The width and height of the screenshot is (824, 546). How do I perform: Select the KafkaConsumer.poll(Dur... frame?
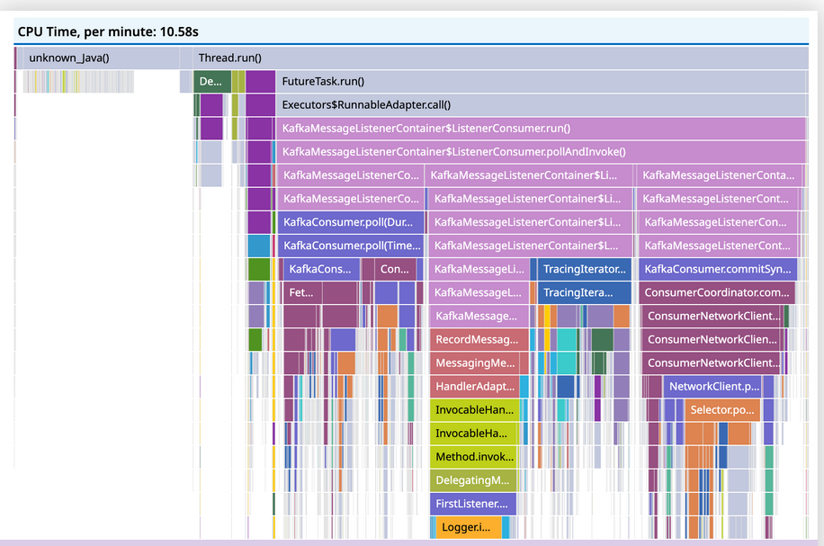point(350,222)
